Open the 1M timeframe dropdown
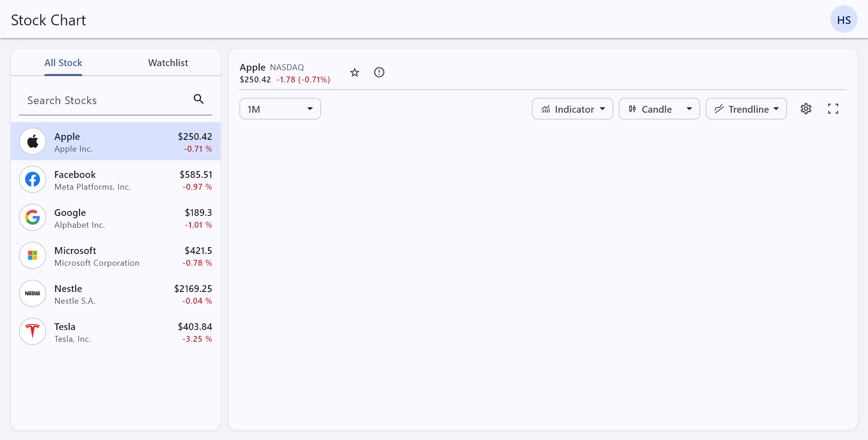 coord(280,109)
